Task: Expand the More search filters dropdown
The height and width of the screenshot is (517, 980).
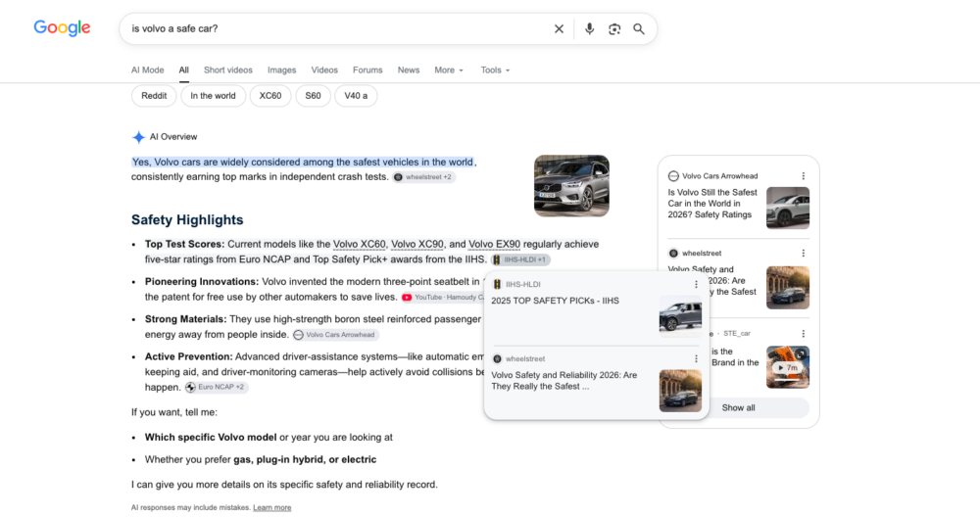Action: click(x=449, y=70)
